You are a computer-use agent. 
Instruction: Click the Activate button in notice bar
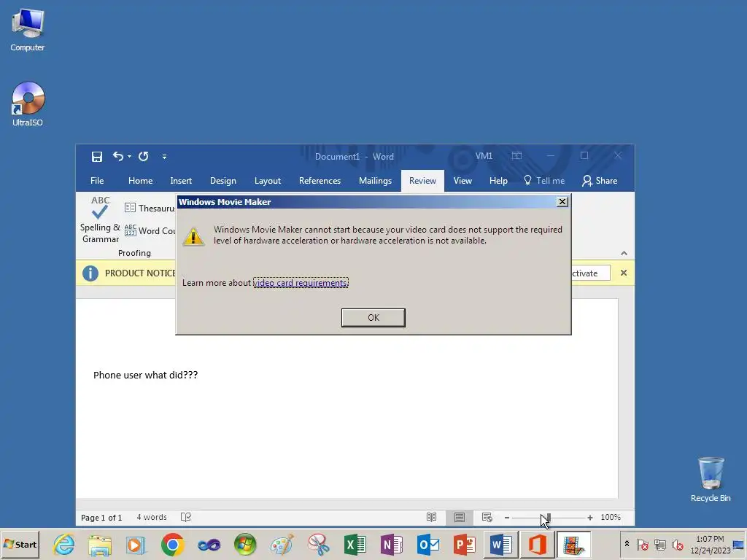click(x=590, y=273)
